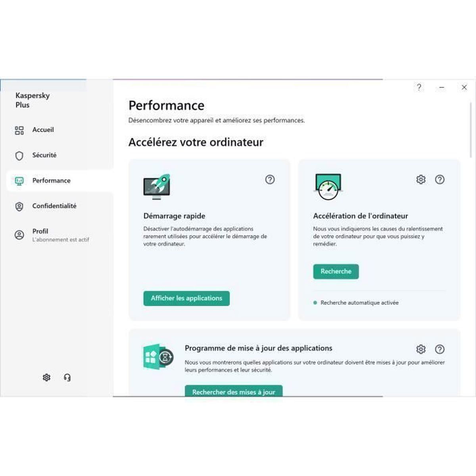Click the support headset icon
476x476 pixels.
[67, 377]
